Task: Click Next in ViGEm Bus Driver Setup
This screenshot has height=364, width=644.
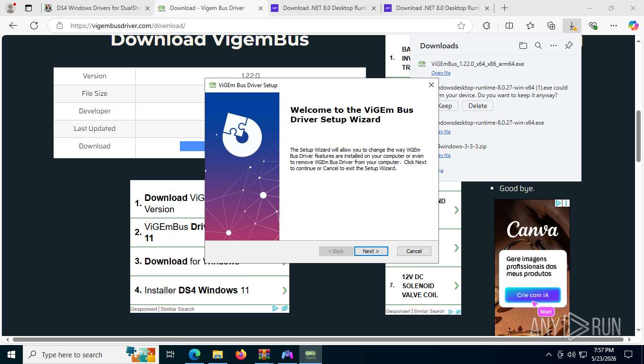Action: tap(371, 251)
